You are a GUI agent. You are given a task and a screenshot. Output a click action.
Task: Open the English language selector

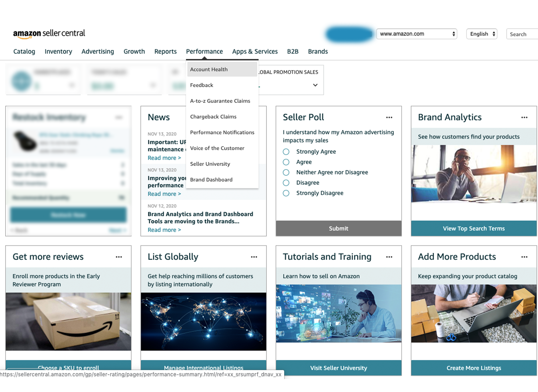(x=482, y=34)
